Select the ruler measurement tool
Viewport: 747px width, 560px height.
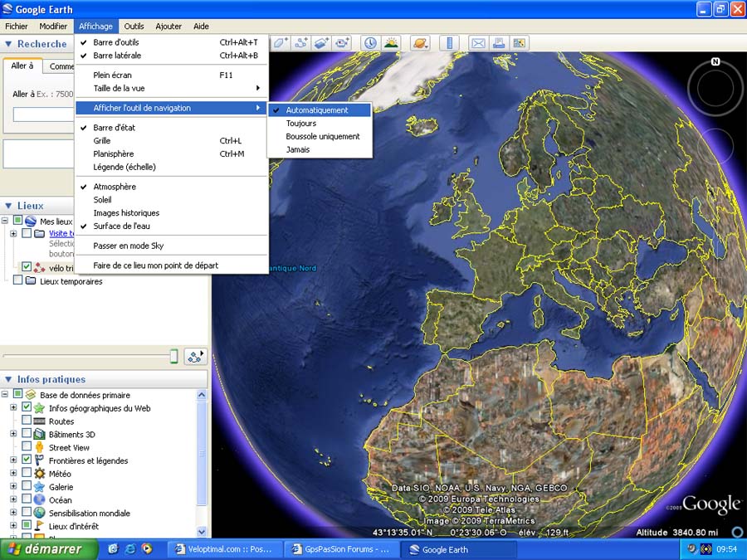tap(449, 43)
